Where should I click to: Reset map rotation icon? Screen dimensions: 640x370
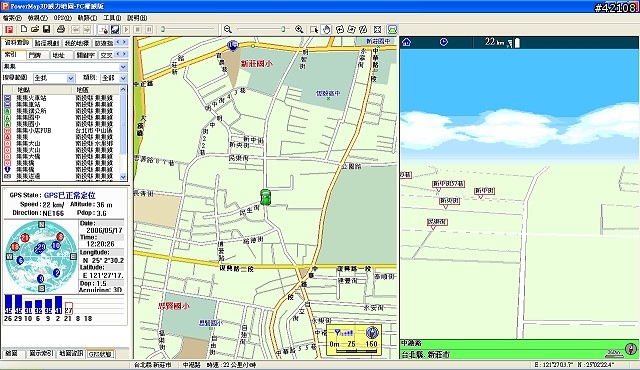click(x=363, y=29)
